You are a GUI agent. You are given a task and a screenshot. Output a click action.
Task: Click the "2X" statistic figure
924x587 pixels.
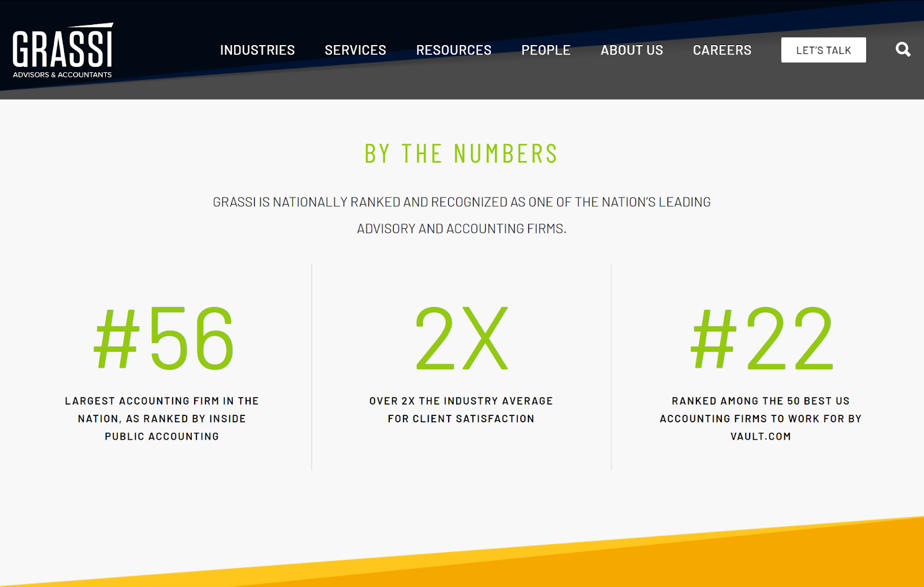461,339
